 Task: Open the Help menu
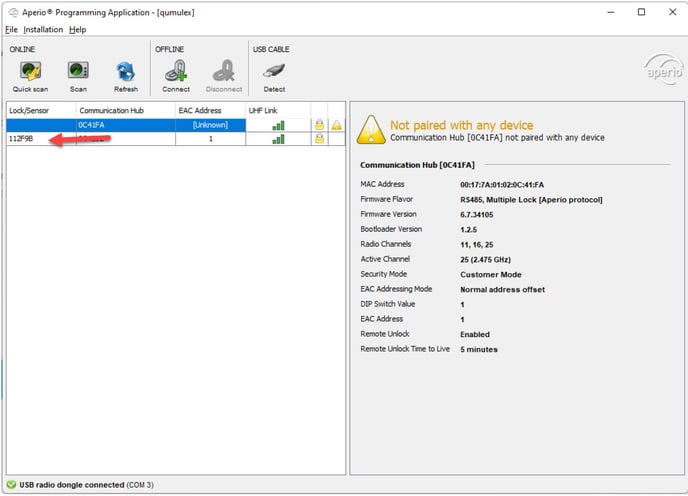pos(78,29)
